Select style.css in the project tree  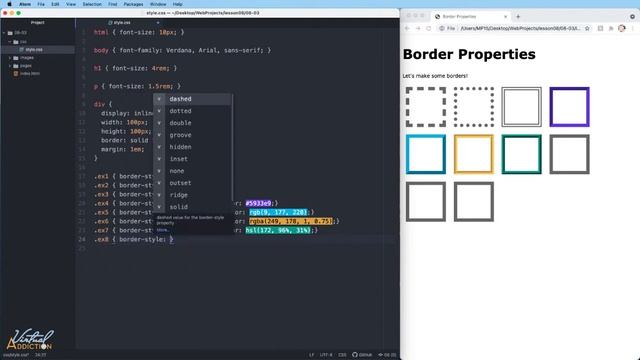pyautogui.click(x=34, y=49)
